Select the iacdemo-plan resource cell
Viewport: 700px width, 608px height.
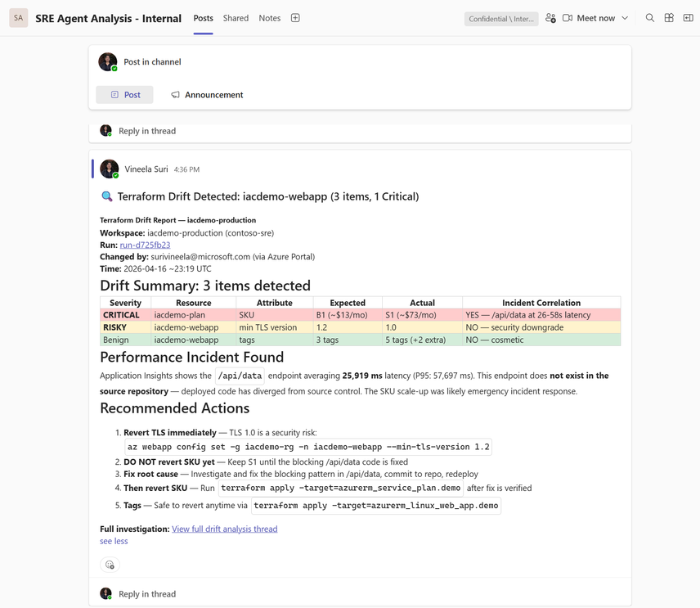pyautogui.click(x=193, y=315)
